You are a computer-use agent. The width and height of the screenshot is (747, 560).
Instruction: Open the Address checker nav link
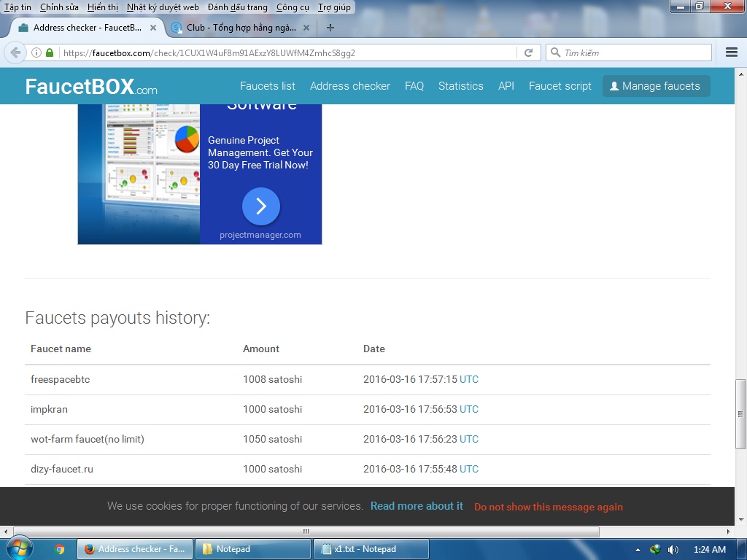pos(350,86)
